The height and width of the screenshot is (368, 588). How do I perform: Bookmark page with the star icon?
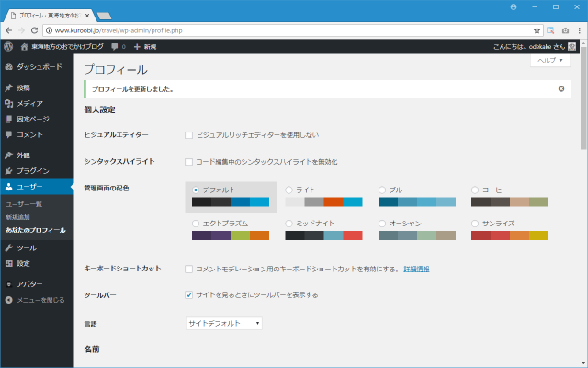(535, 30)
